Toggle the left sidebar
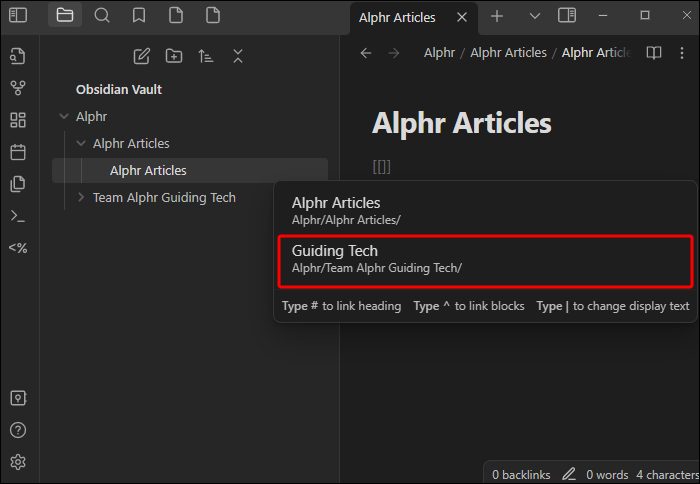Image resolution: width=700 pixels, height=484 pixels. point(18,15)
